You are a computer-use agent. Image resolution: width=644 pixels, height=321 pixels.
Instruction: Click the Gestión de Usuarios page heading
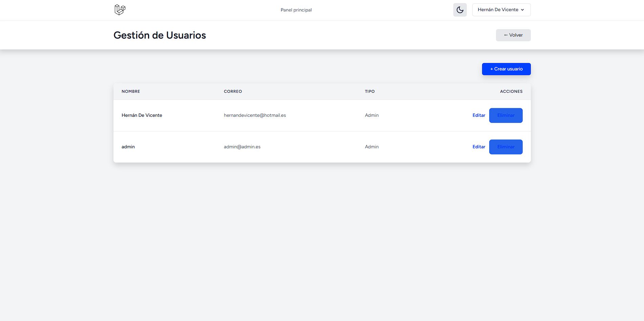point(160,35)
